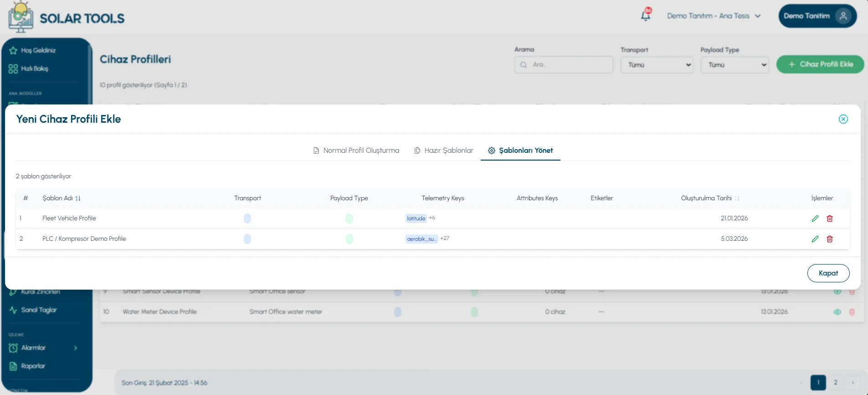The image size is (868, 395).
Task: Show the +6 more telemetry keys
Action: click(x=432, y=218)
